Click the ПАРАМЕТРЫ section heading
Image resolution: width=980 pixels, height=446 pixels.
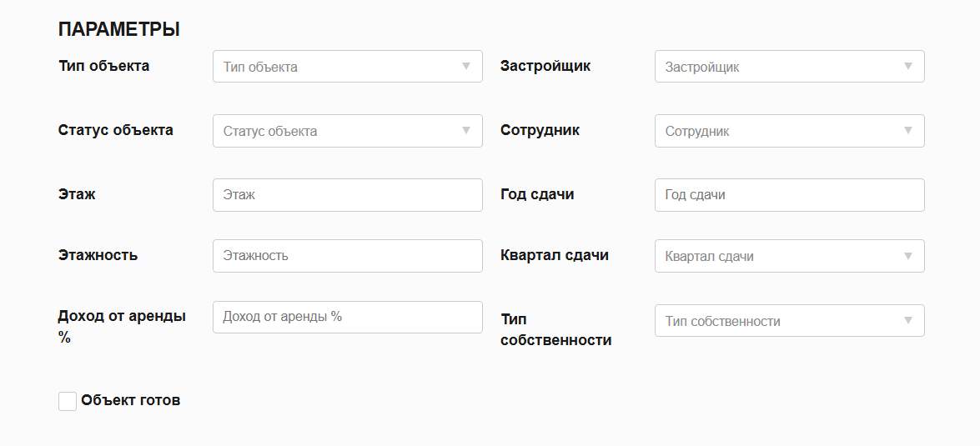(119, 30)
